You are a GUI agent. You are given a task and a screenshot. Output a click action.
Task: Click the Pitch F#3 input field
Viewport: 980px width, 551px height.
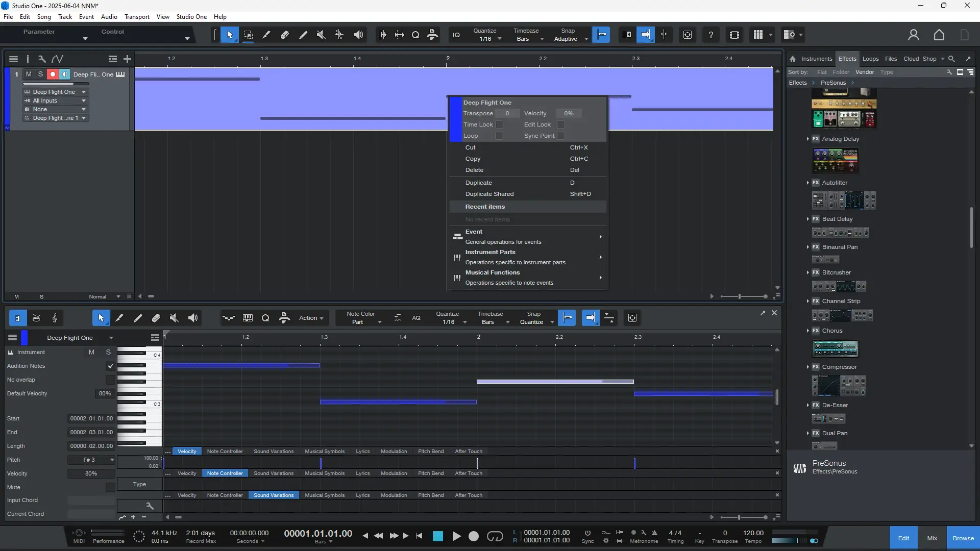point(90,460)
